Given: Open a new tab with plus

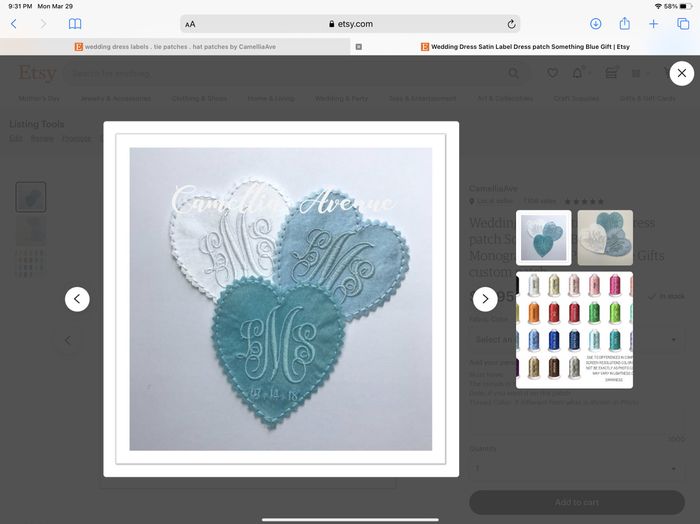Looking at the screenshot, I should point(654,24).
